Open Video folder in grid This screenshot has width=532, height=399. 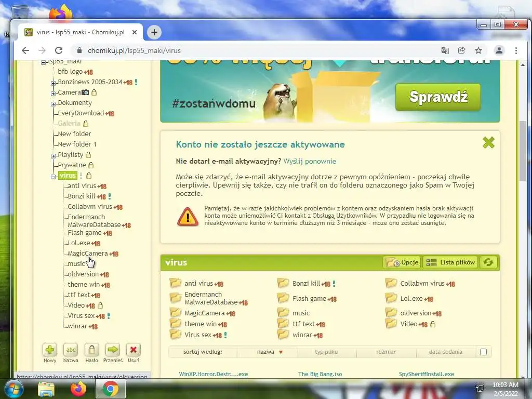coord(409,324)
